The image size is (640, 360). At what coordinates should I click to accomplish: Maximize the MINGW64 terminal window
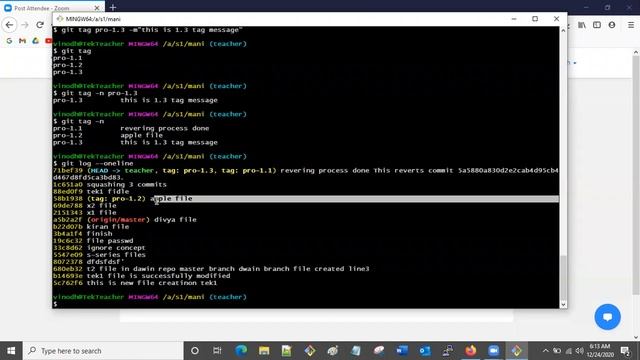535,19
